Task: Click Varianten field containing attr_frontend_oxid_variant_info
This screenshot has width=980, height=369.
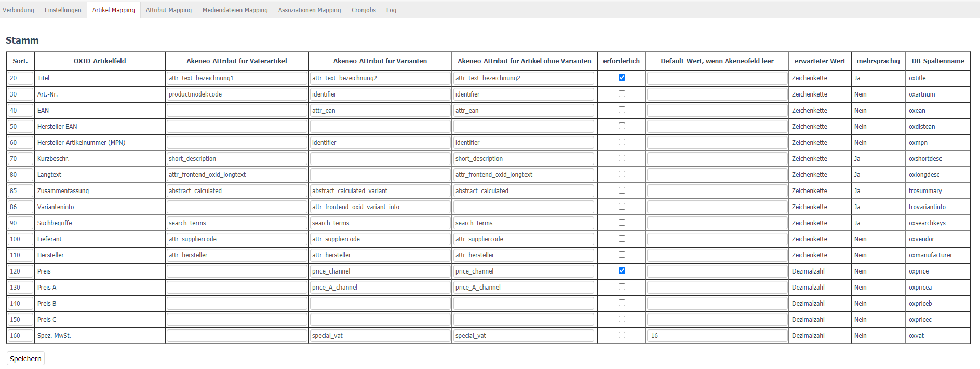Action: point(380,207)
